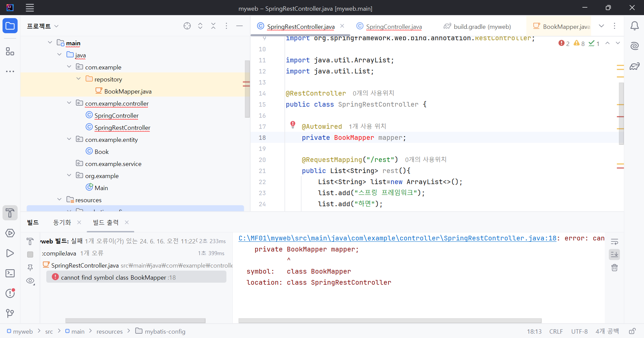This screenshot has height=338, width=644.
Task: Clear build output trash icon
Action: 614,268
